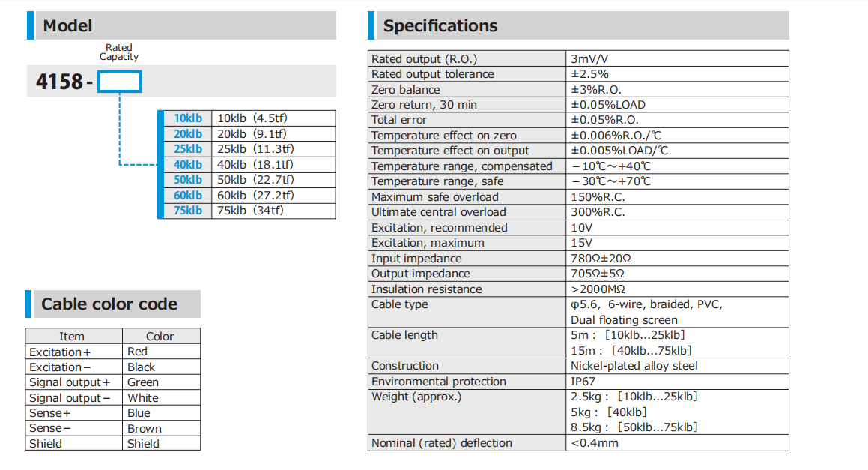Click the Specifications section heading

[x=440, y=25]
